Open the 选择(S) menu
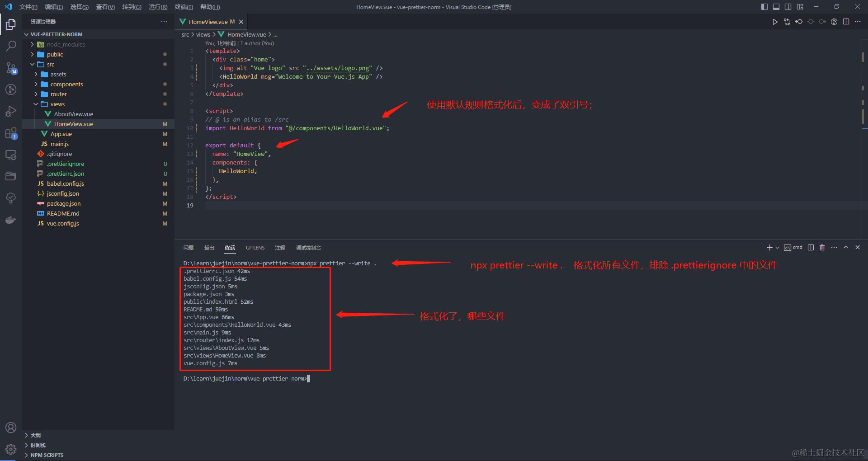Image resolution: width=868 pixels, height=461 pixels. point(80,7)
